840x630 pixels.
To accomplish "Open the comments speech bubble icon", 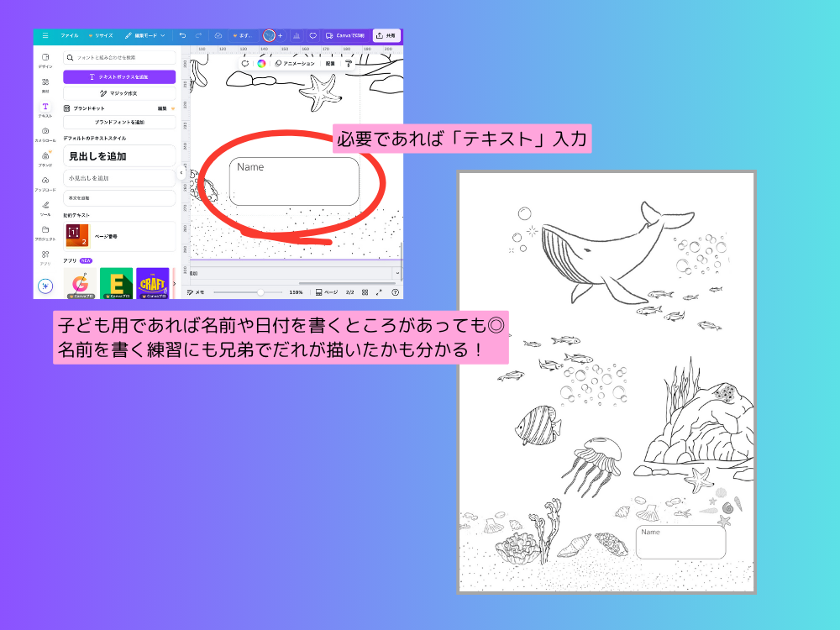I will (312, 36).
